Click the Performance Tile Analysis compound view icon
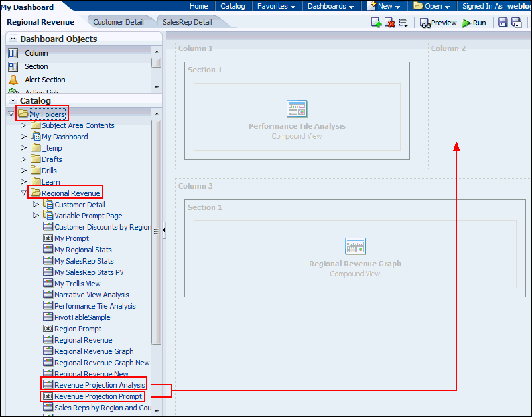The image size is (532, 417). tap(297, 109)
